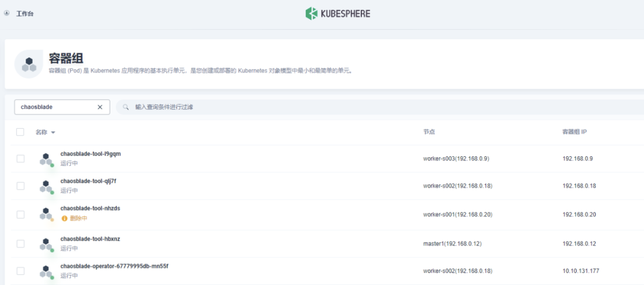Open node worker-s003(192.168.0.9)

456,159
